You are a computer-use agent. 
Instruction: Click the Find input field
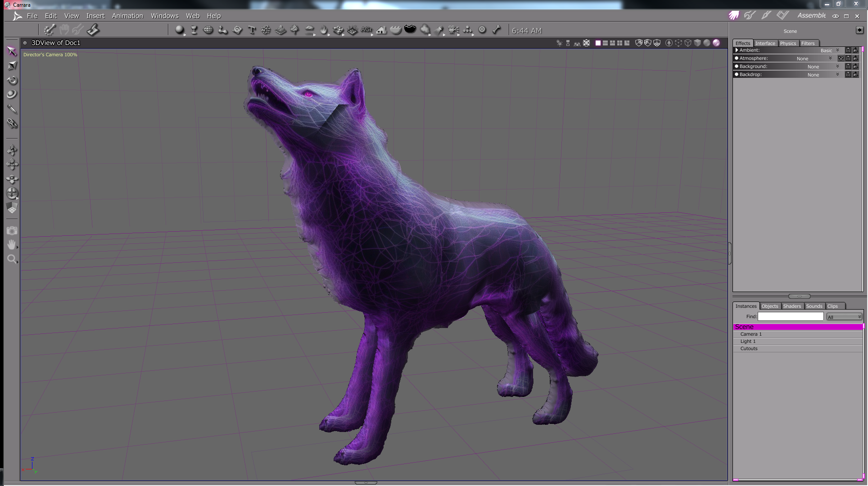[790, 317]
